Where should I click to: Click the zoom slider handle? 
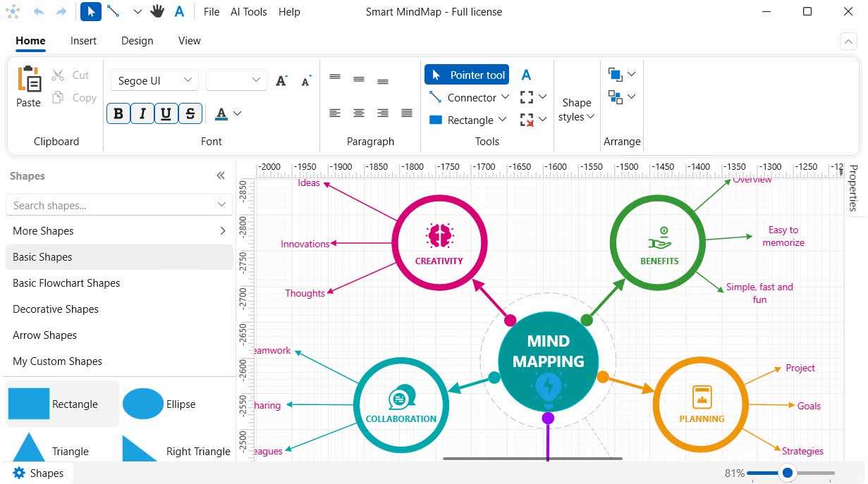788,473
